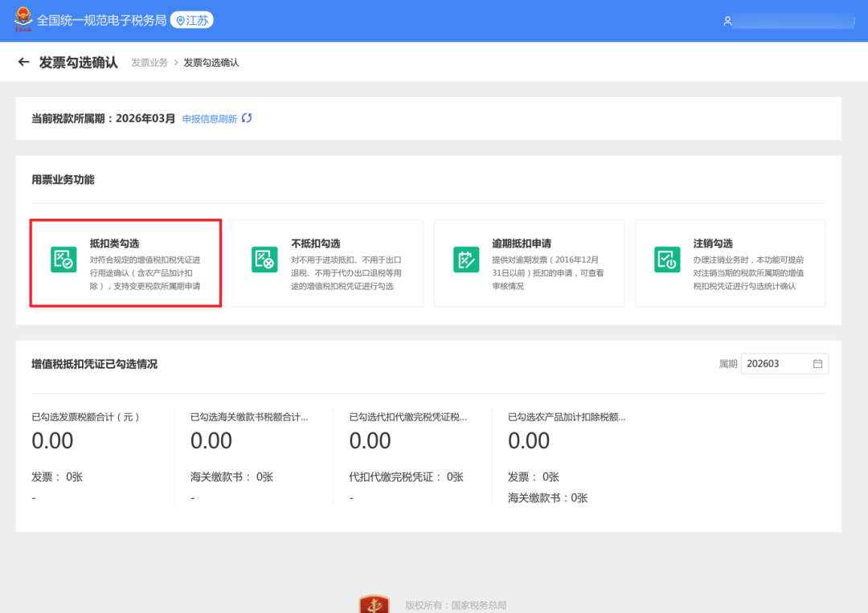Click the 抵扣类勾选 green icon
Image resolution: width=868 pixels, height=613 pixels.
[x=63, y=259]
